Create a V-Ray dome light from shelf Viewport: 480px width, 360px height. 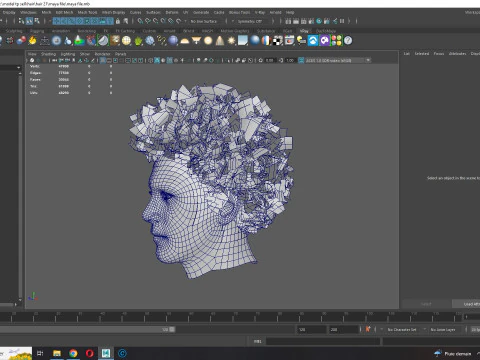[185, 41]
